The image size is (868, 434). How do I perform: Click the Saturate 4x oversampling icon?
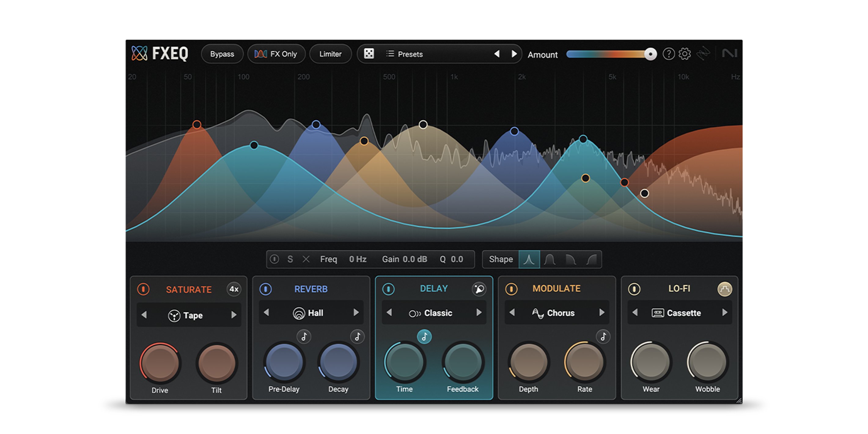click(234, 289)
